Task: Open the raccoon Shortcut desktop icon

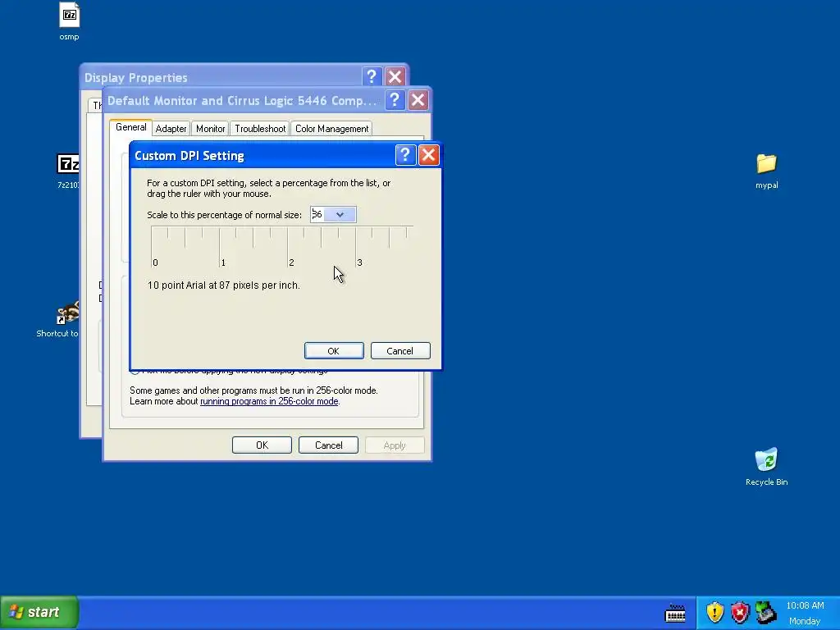Action: tap(69, 313)
